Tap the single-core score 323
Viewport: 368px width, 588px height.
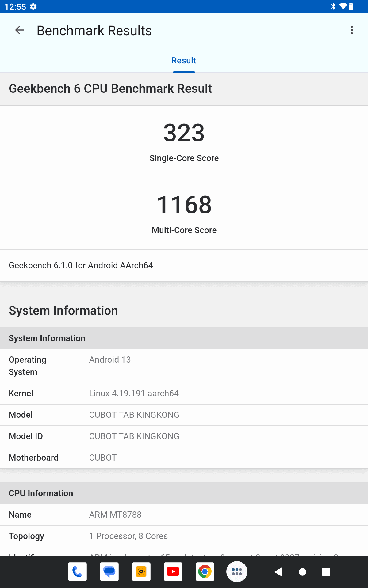(184, 133)
